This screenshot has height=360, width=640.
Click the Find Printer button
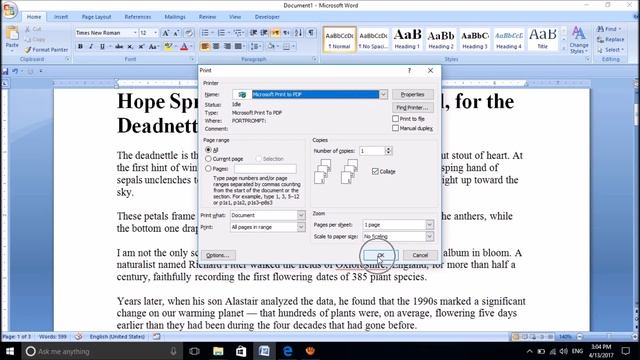coord(412,107)
